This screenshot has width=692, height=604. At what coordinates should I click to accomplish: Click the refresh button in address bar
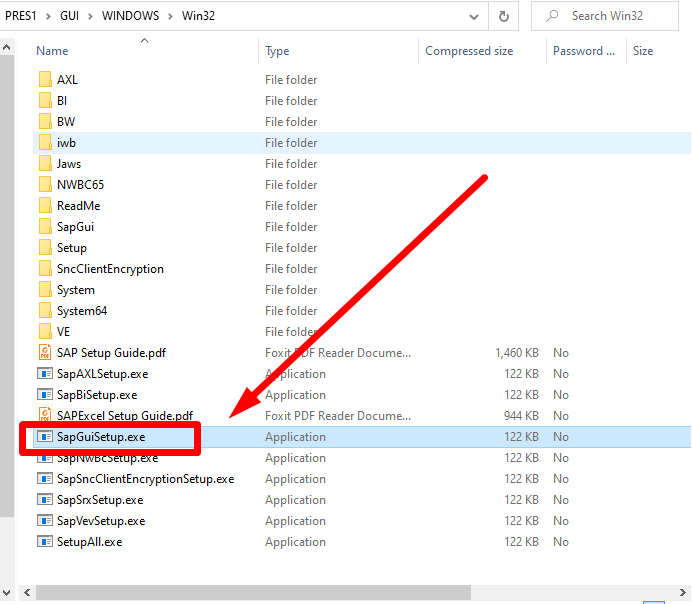[504, 16]
